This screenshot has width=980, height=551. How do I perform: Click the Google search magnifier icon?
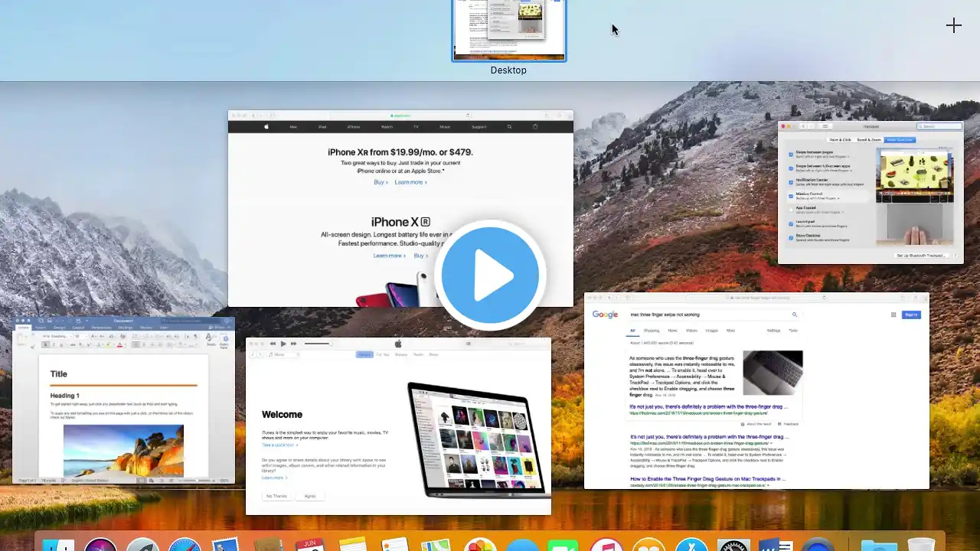(795, 315)
